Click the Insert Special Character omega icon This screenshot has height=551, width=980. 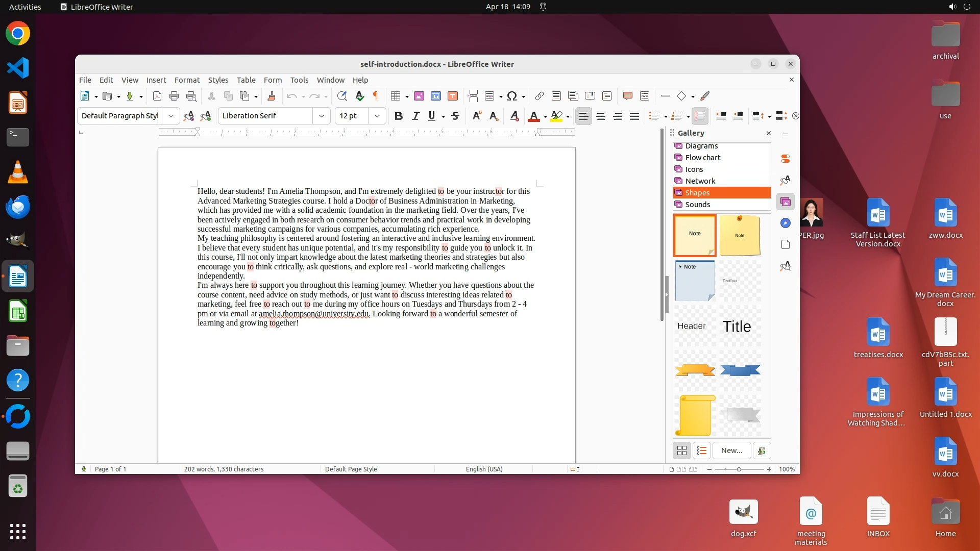coord(512,96)
